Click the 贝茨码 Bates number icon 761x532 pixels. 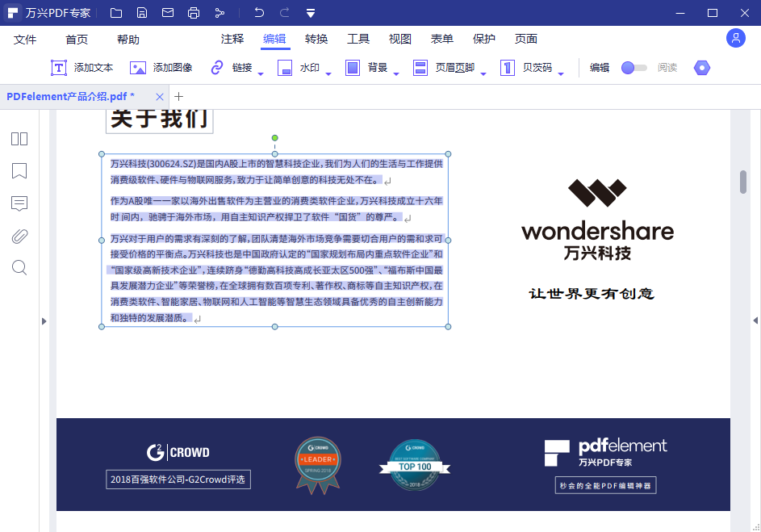[507, 68]
